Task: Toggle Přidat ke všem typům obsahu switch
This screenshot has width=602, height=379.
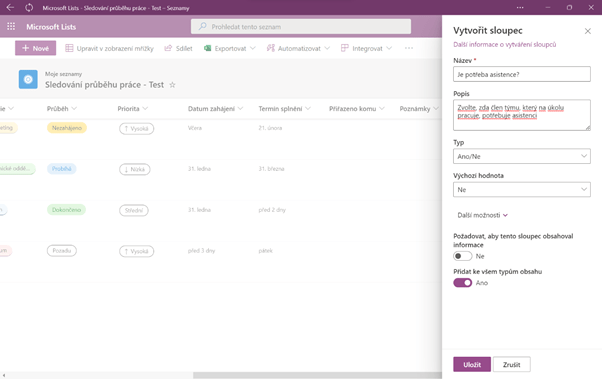Action: (462, 283)
